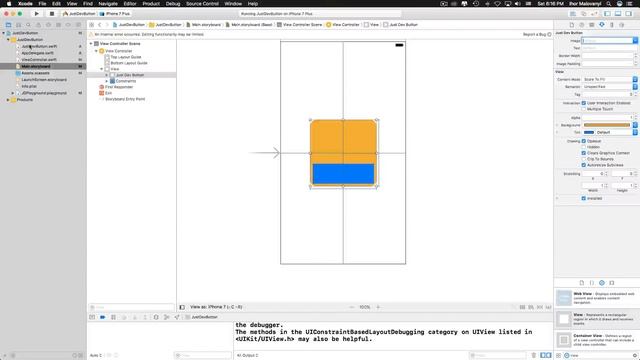Open the Editor menu
The image size is (640, 360).
pyautogui.click(x=130, y=4)
